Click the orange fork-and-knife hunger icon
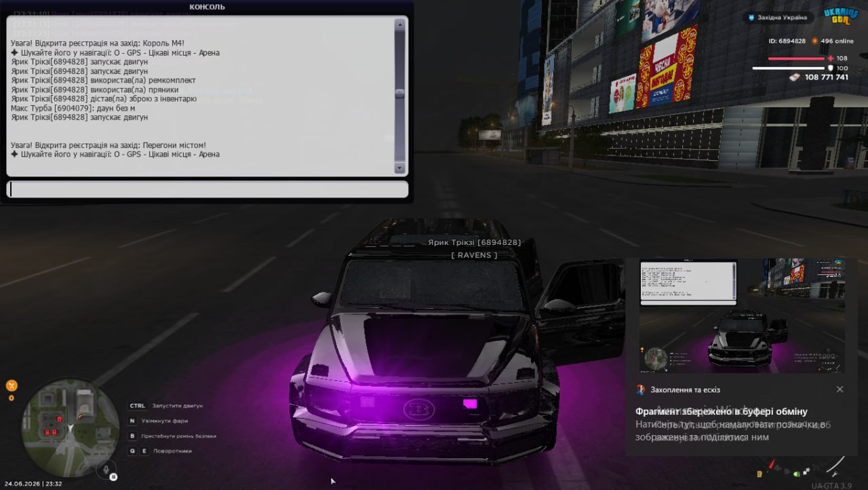This screenshot has height=490, width=868. [12, 385]
